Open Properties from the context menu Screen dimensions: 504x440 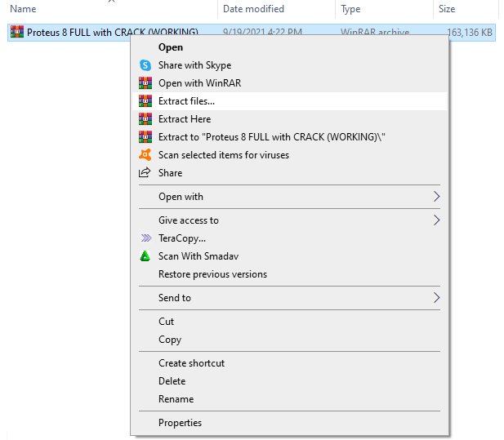180,423
